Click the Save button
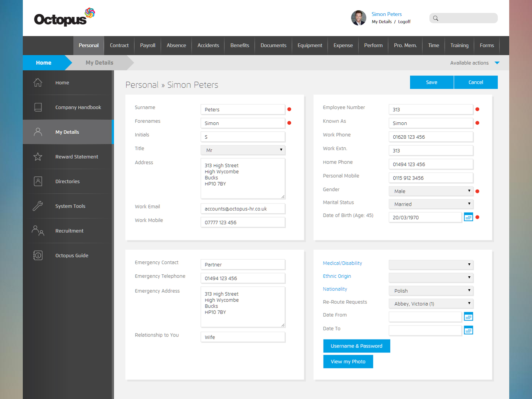 [x=432, y=82]
